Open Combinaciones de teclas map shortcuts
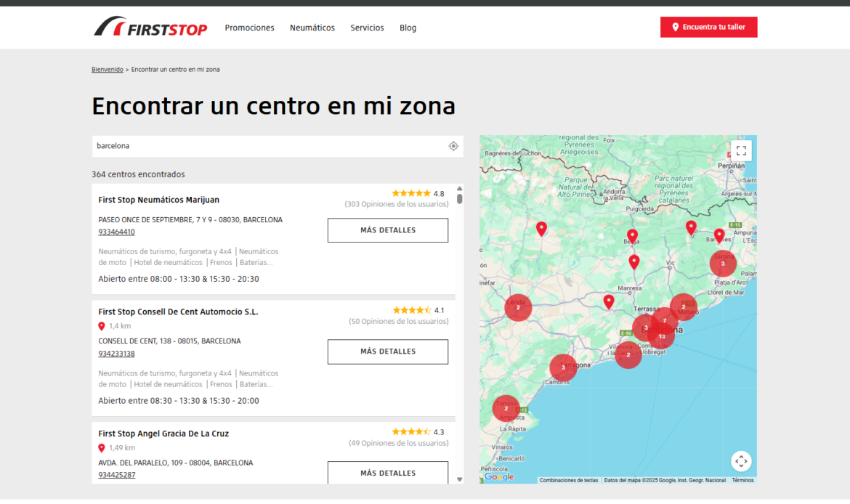This screenshot has height=504, width=850. coord(569,480)
